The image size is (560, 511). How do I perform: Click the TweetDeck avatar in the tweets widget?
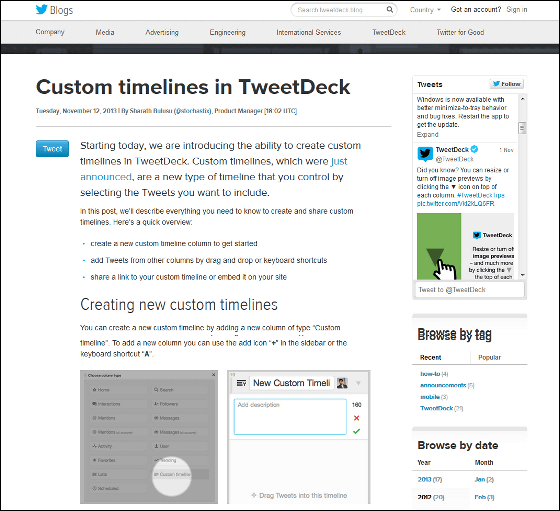(x=425, y=154)
